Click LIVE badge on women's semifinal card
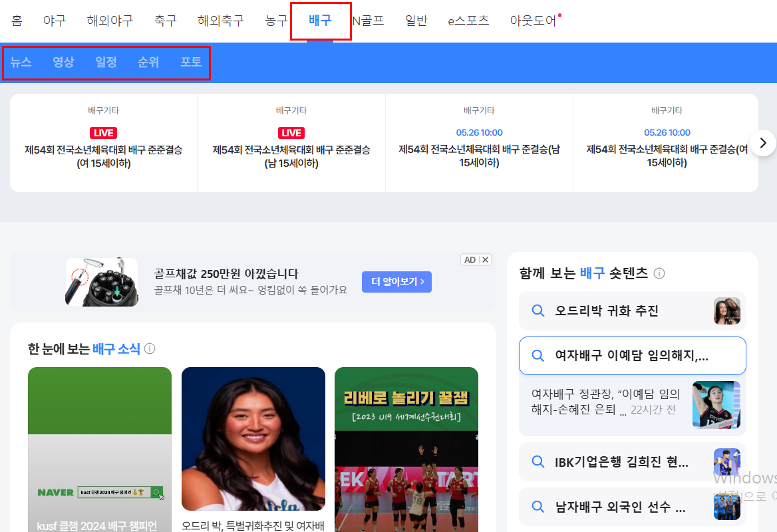Image resolution: width=777 pixels, height=532 pixels. click(x=103, y=132)
